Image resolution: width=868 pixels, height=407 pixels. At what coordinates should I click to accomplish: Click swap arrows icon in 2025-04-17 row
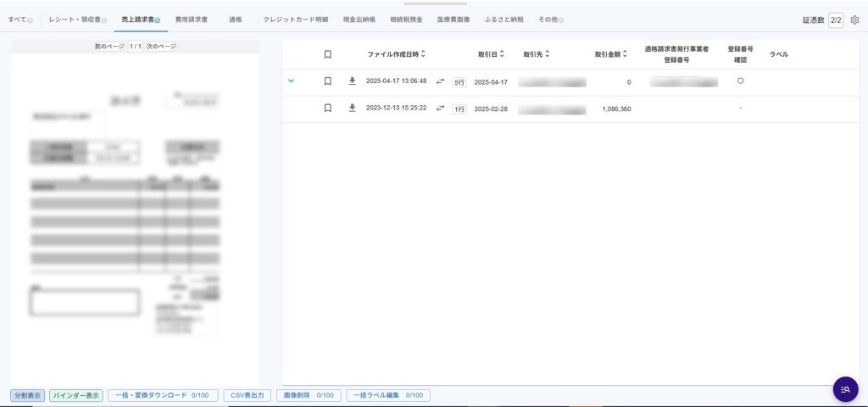coord(440,81)
